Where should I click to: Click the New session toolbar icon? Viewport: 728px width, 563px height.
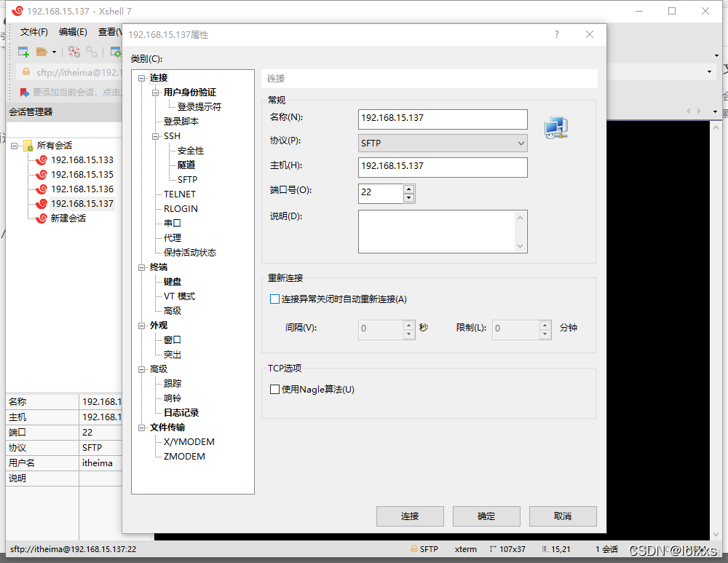23,52
